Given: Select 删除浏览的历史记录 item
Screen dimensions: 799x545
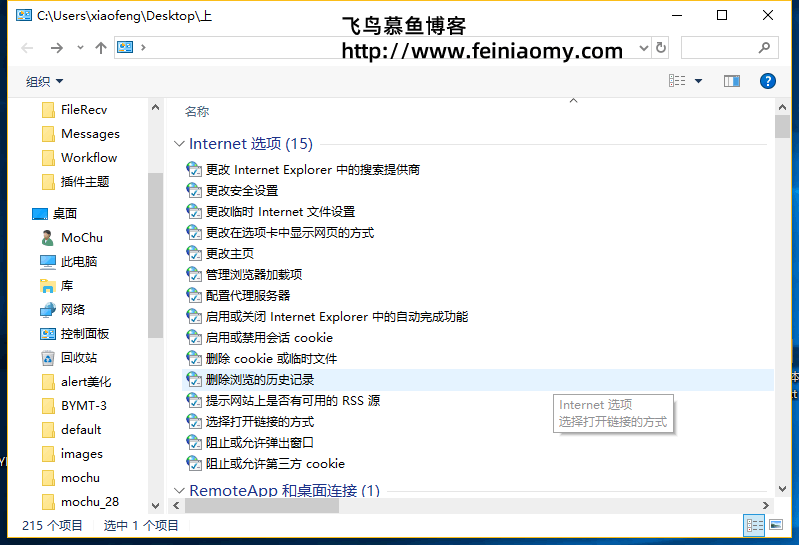Looking at the screenshot, I should pyautogui.click(x=478, y=379).
